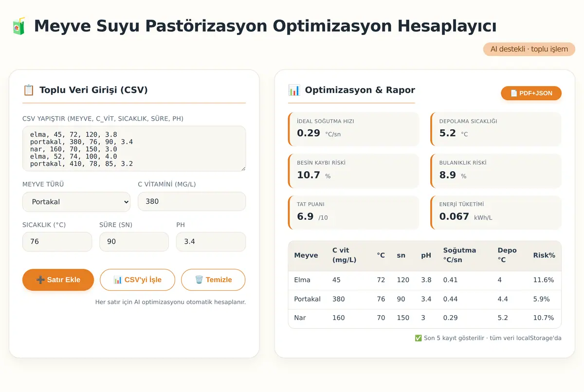Click the 10.7% risk value in table
Screen dimensions: 584x392
[544, 318]
